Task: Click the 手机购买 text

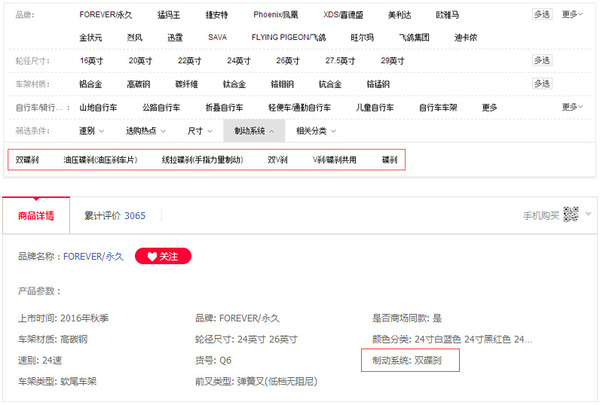Action: pyautogui.click(x=541, y=216)
